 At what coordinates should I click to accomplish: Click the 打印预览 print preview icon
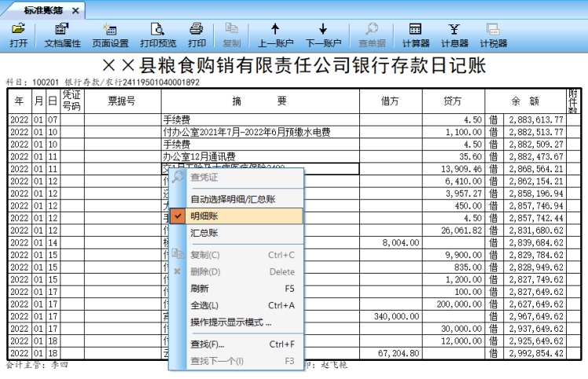click(157, 35)
